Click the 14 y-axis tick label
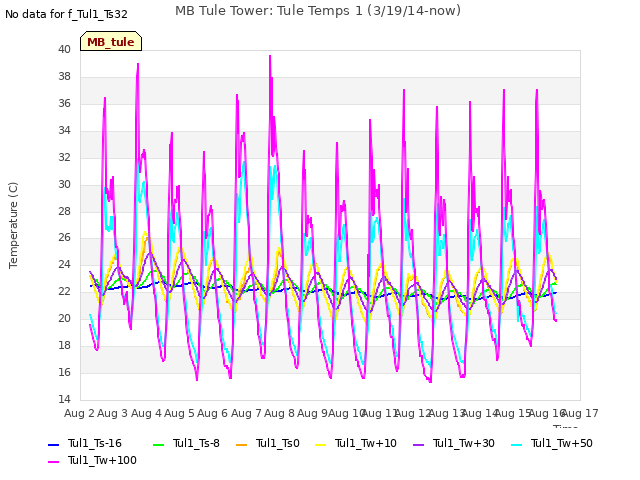 (64, 399)
